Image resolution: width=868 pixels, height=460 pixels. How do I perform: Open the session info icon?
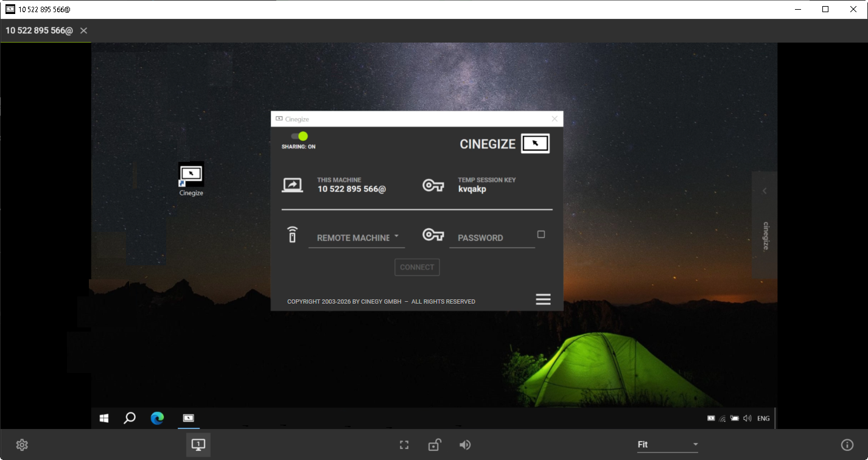point(847,445)
